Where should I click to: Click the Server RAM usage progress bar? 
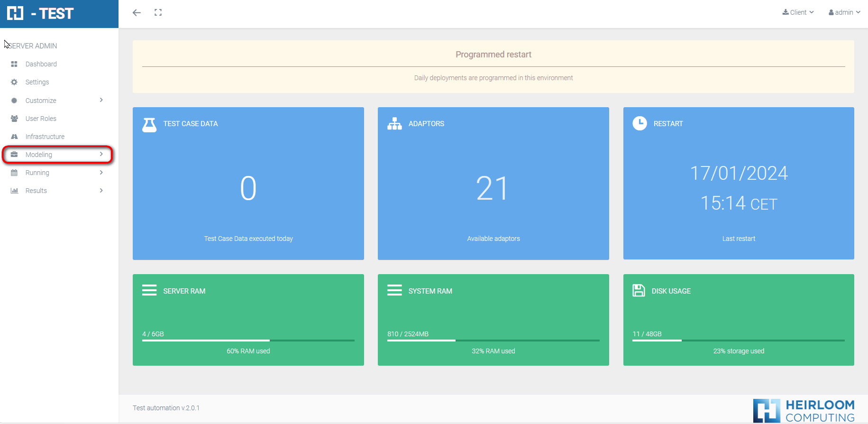tap(248, 341)
